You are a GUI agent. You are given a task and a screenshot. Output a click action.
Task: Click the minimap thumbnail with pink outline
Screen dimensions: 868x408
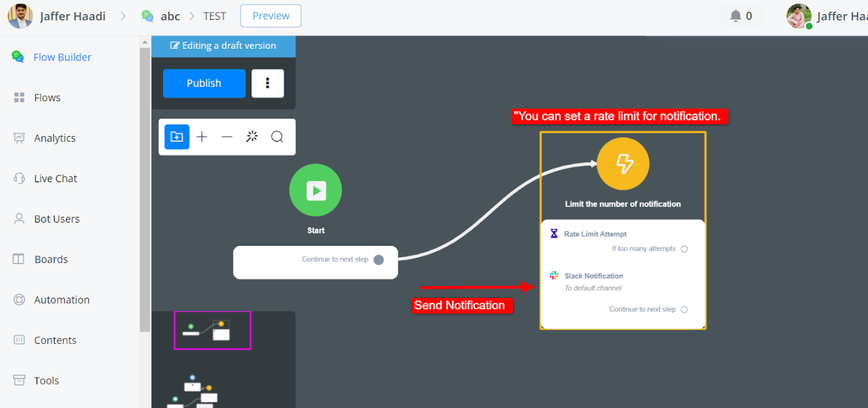click(x=212, y=330)
